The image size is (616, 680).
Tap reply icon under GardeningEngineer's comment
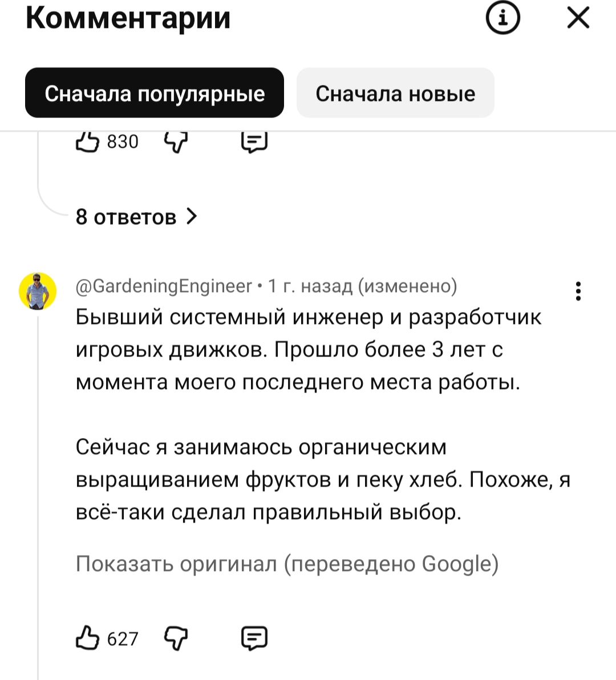click(254, 638)
